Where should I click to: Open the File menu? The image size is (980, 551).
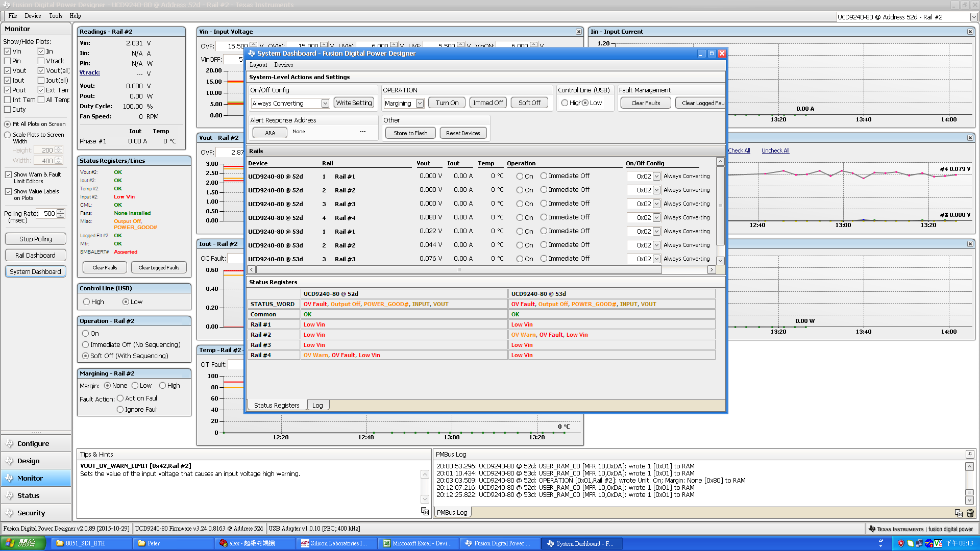point(13,16)
